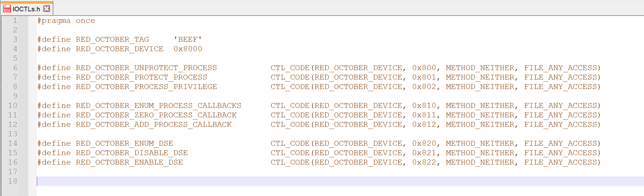Place cursor on the 'BEEF' tag value
The height and width of the screenshot is (196, 644).
click(188, 39)
